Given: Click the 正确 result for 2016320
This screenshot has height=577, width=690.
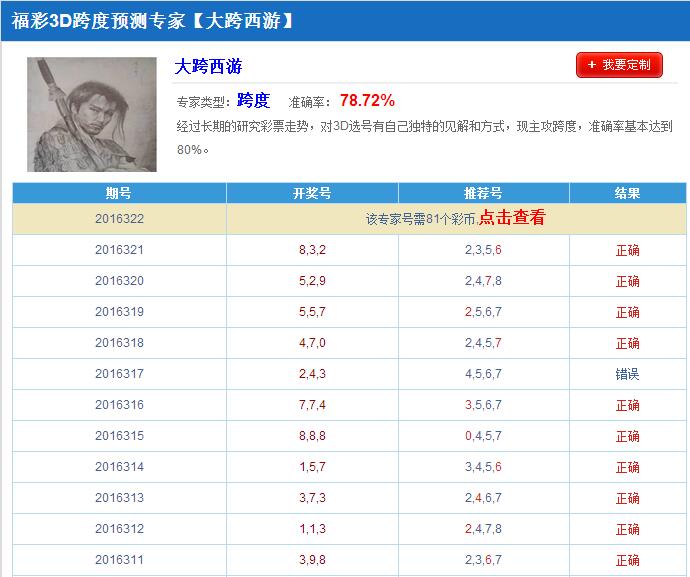Looking at the screenshot, I should (x=628, y=281).
